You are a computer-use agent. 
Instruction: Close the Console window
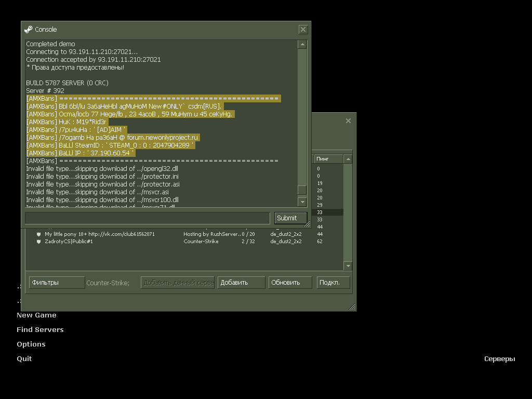tap(303, 30)
